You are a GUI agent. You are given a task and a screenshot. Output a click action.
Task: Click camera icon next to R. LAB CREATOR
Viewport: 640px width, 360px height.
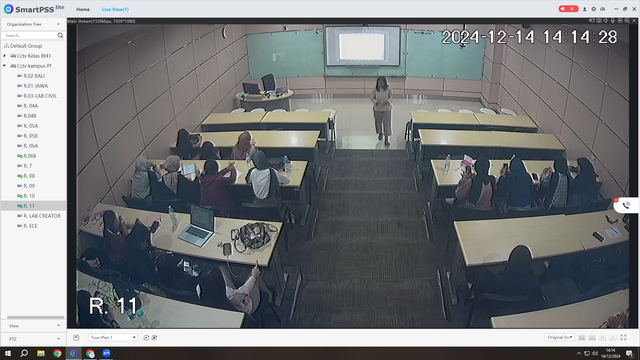(x=20, y=216)
